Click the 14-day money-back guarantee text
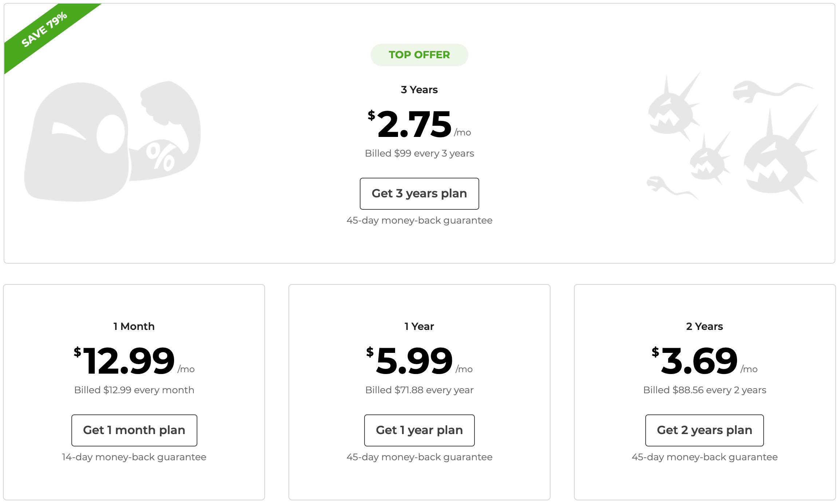 click(x=134, y=457)
